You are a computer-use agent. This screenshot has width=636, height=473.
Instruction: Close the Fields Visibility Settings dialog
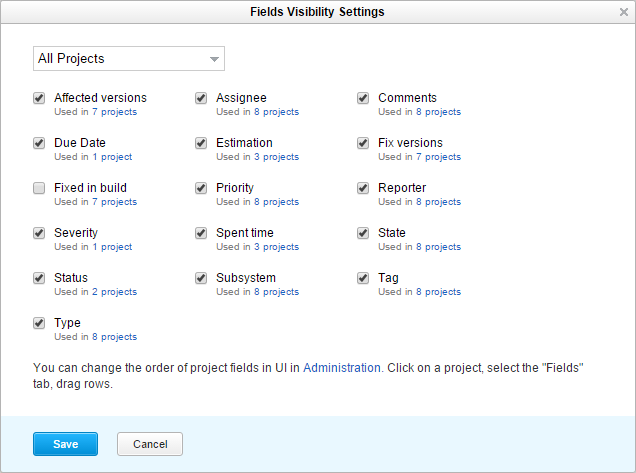pyautogui.click(x=624, y=12)
